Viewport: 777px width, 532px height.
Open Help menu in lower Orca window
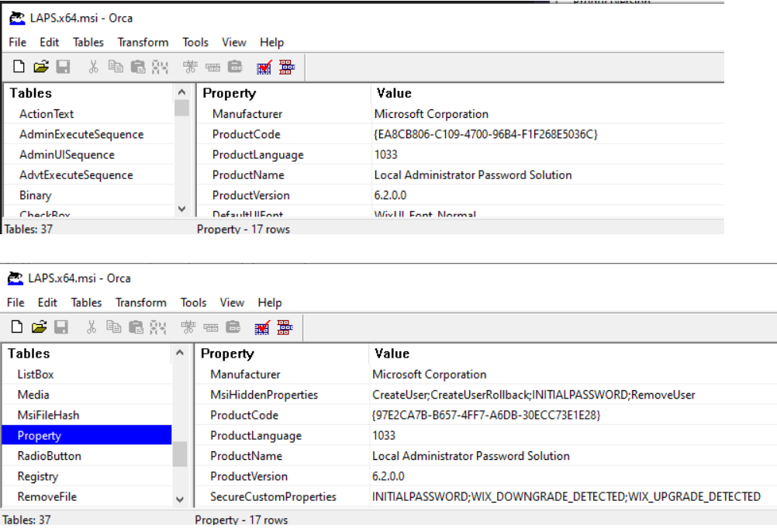pyautogui.click(x=270, y=302)
